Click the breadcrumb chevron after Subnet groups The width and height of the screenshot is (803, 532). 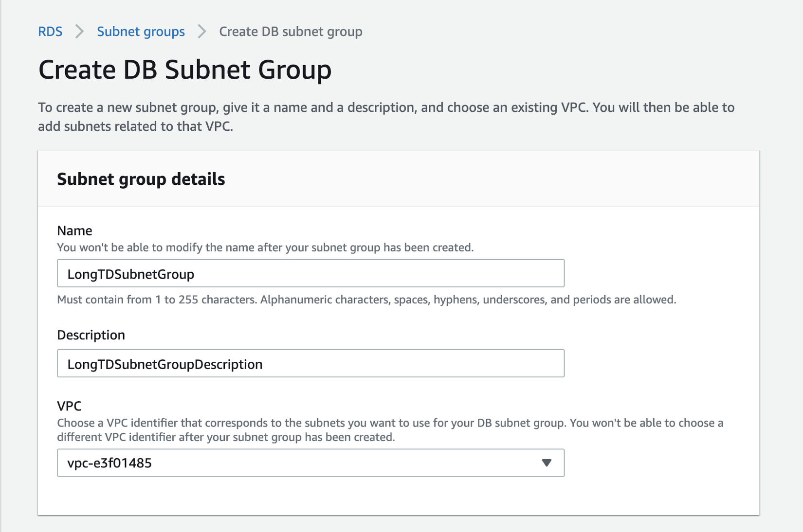(x=202, y=32)
